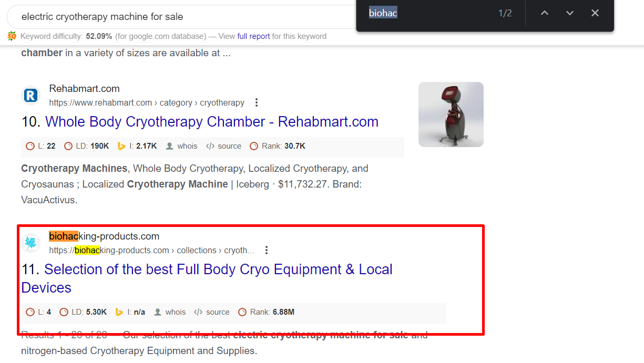This screenshot has height=363, width=644.
Task: Jump to previous find-in-page match
Action: point(545,13)
